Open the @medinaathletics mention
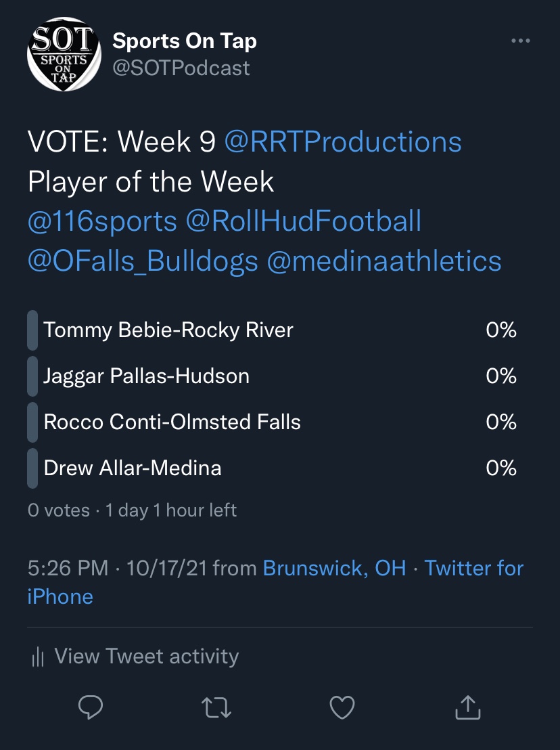Viewport: 560px width, 750px height. [384, 261]
